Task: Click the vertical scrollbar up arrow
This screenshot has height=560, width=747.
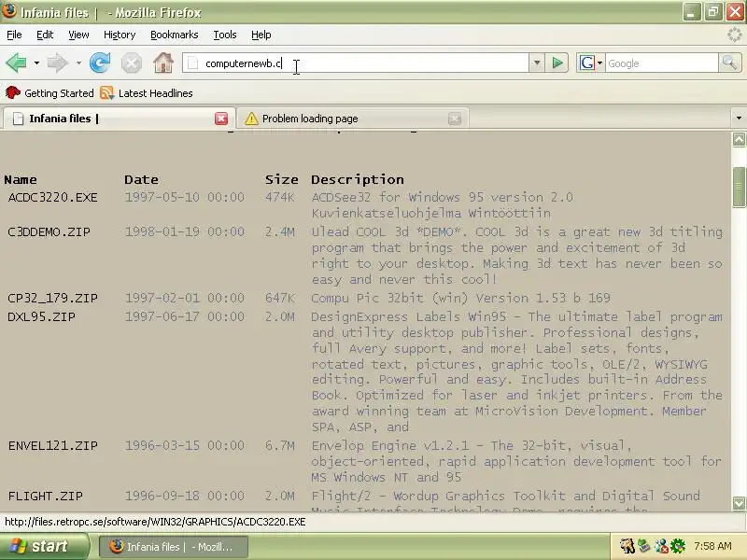Action: [739, 139]
